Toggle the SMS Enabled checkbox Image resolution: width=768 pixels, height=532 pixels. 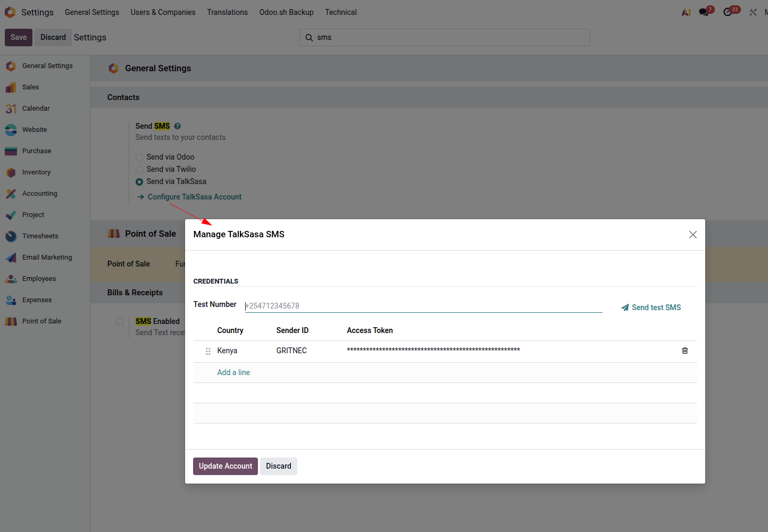click(120, 321)
